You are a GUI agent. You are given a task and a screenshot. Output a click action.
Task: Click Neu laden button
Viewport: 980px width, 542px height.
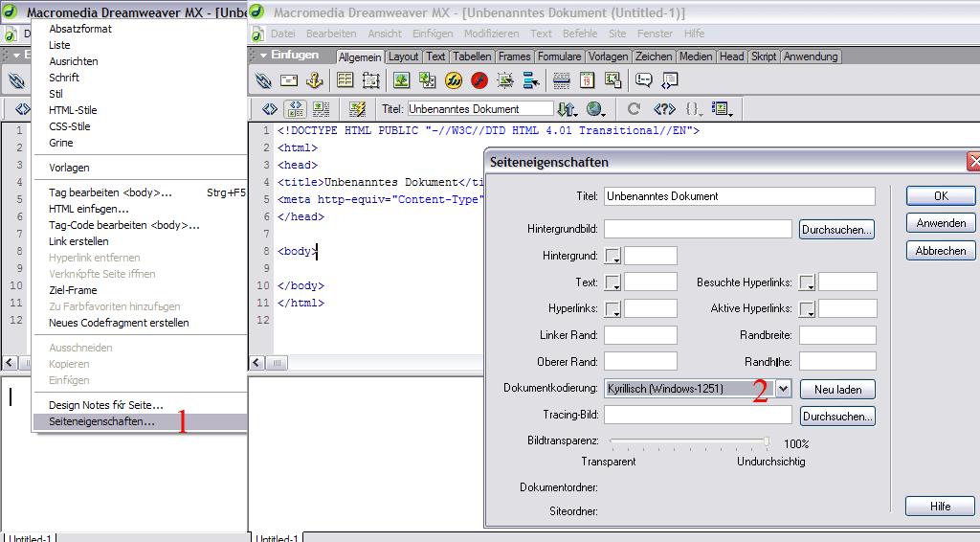coord(837,390)
